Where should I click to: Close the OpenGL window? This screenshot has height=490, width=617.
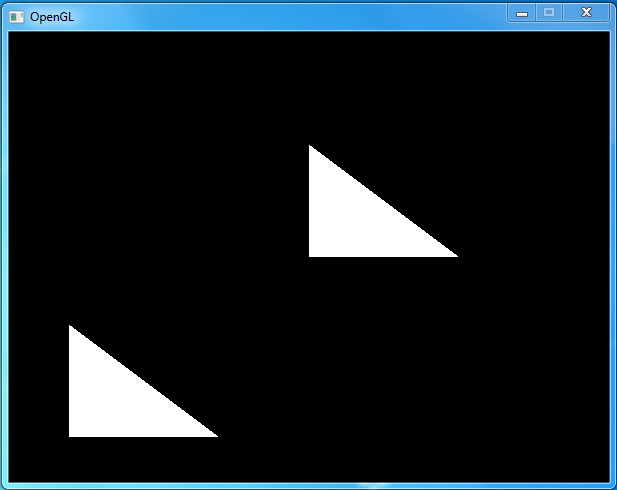tap(586, 13)
